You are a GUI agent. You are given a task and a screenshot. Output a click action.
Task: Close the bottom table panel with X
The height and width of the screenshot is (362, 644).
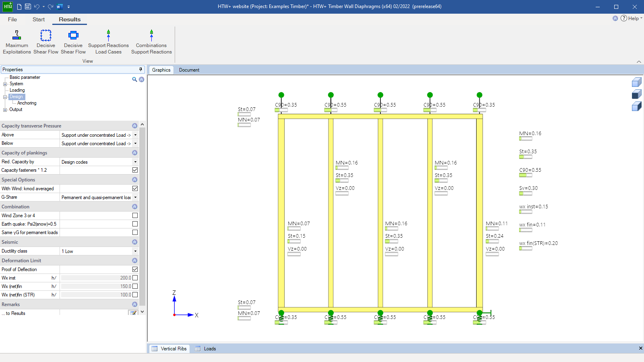pyautogui.click(x=640, y=348)
